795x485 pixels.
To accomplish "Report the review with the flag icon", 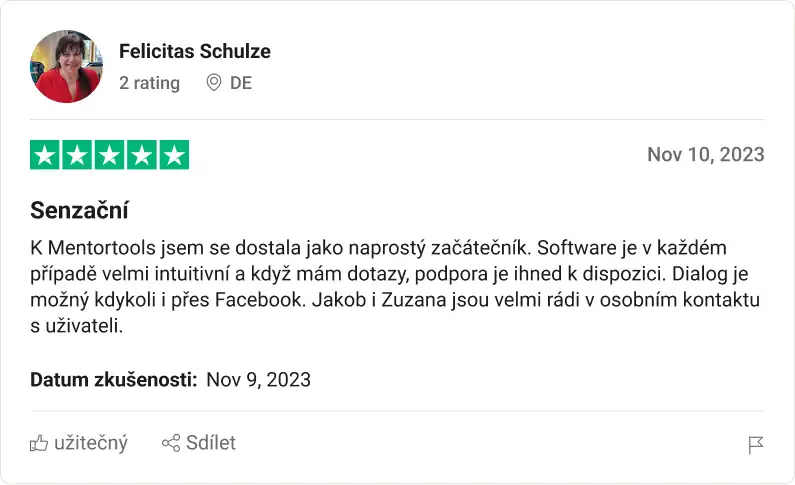I will pos(756,445).
